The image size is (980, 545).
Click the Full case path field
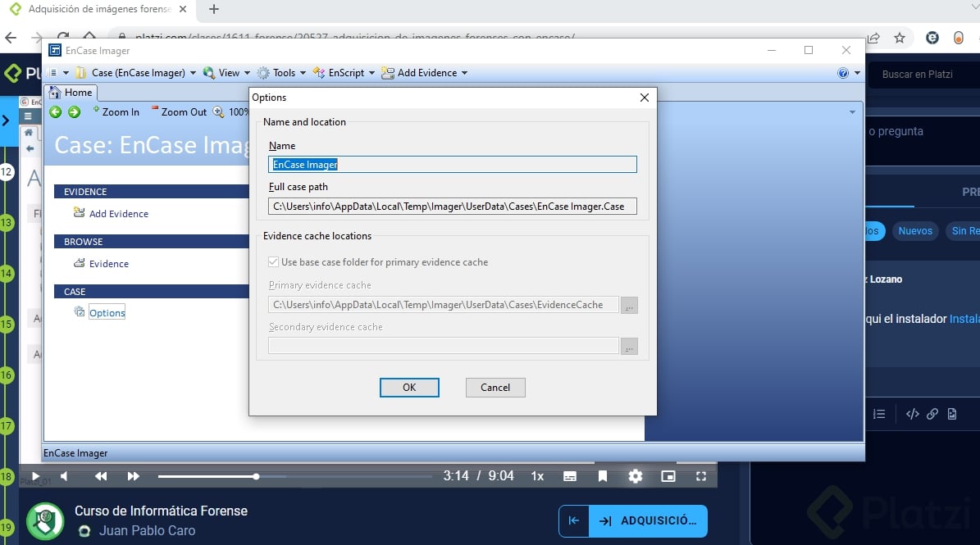453,206
